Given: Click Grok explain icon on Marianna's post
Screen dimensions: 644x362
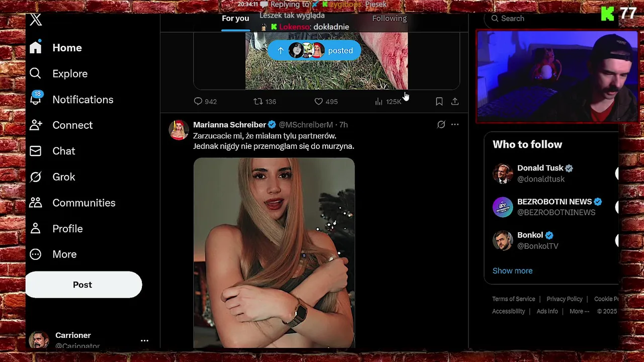Looking at the screenshot, I should [441, 125].
